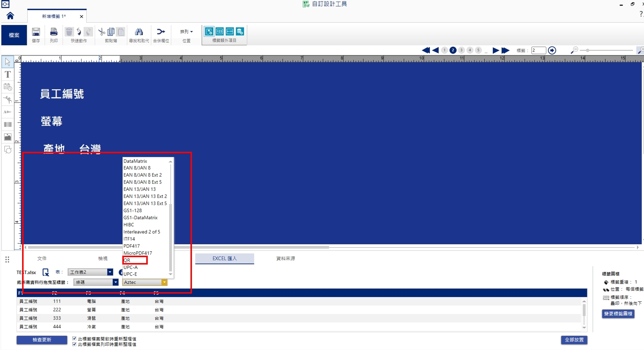Image resolution: width=644 pixels, height=350 pixels.
Task: Click the go-to-label circular arrow button
Action: click(x=552, y=50)
